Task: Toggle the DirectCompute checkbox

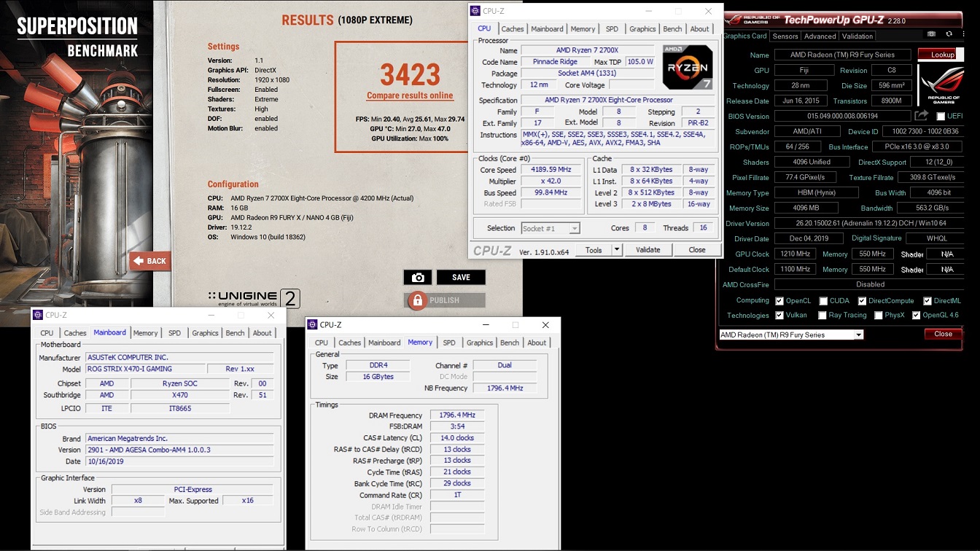Action: point(862,301)
